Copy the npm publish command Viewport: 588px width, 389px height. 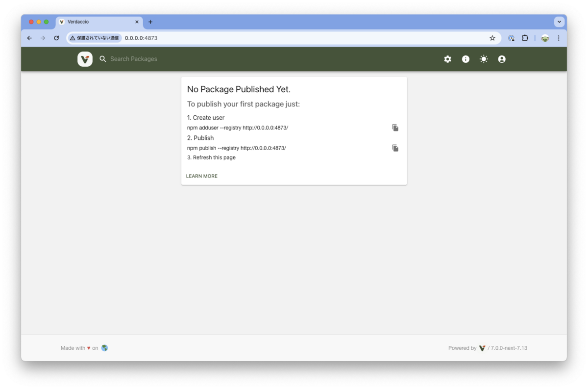(395, 148)
